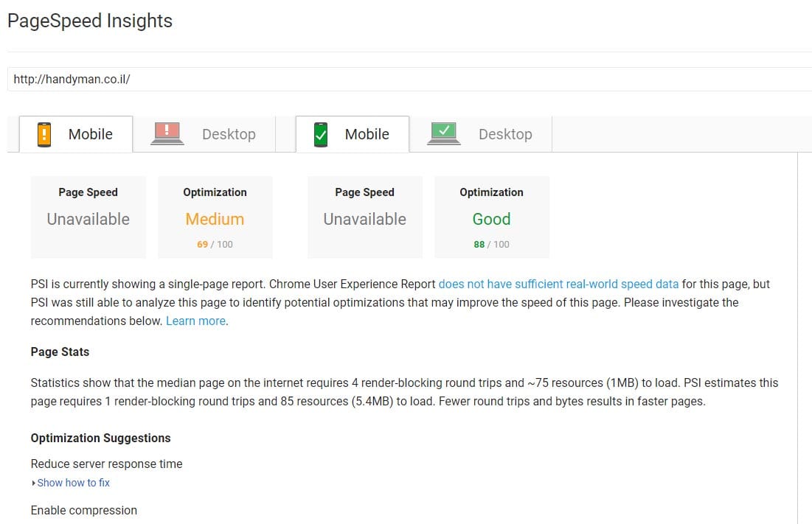Screen dimensions: 812x524
Task: Click the handyman.co.il URL input field
Action: [406, 79]
